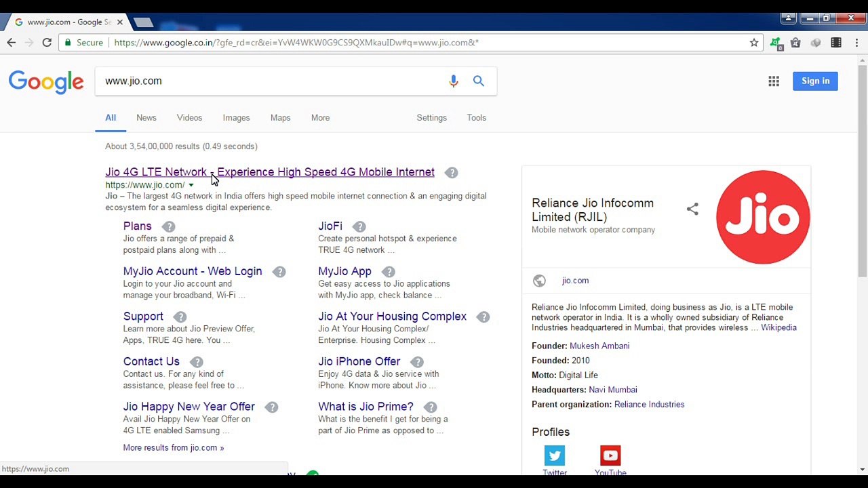Open Jio At Your Housing Complex link
This screenshot has width=868, height=488.
point(392,317)
